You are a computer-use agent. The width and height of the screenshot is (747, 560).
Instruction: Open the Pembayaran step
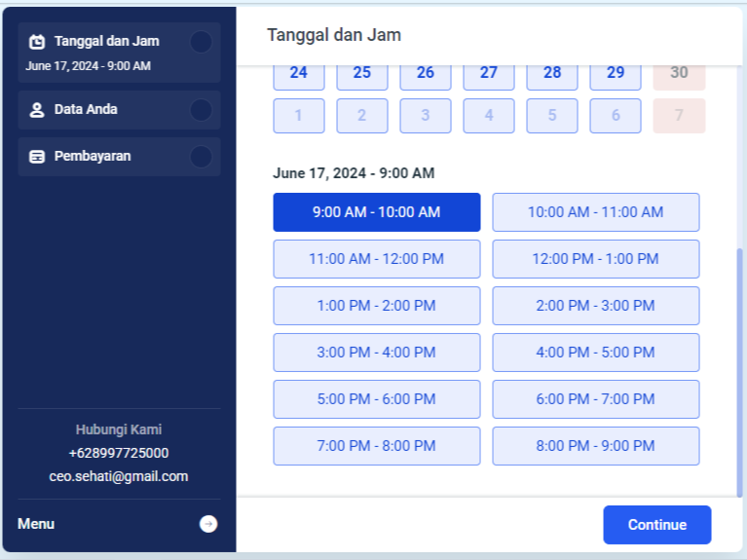click(x=93, y=157)
